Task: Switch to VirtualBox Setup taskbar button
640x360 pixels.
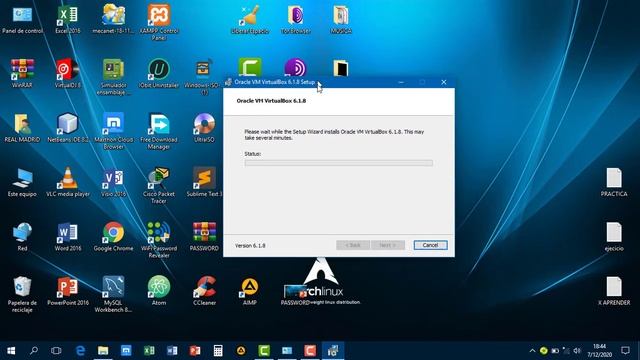Action: tap(333, 351)
